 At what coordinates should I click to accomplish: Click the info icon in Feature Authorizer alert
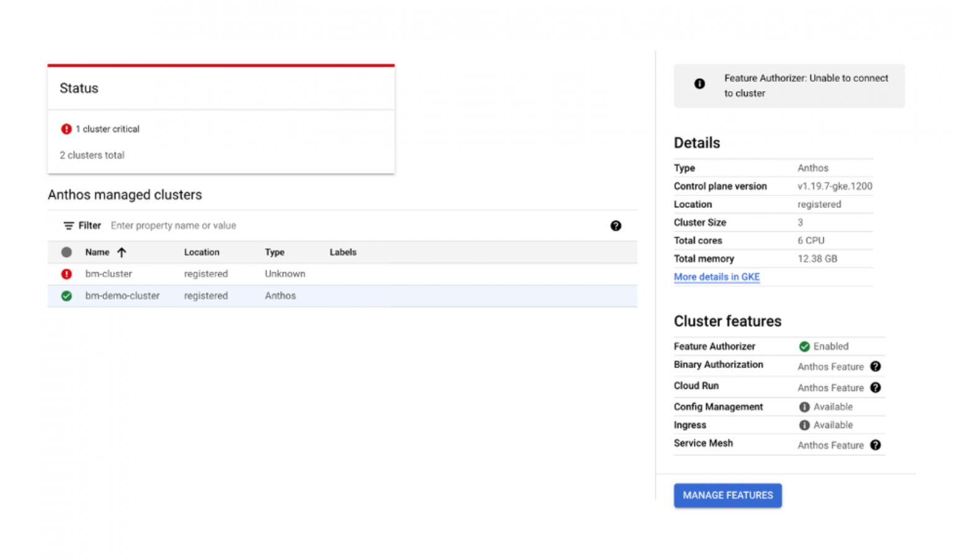[x=699, y=83]
